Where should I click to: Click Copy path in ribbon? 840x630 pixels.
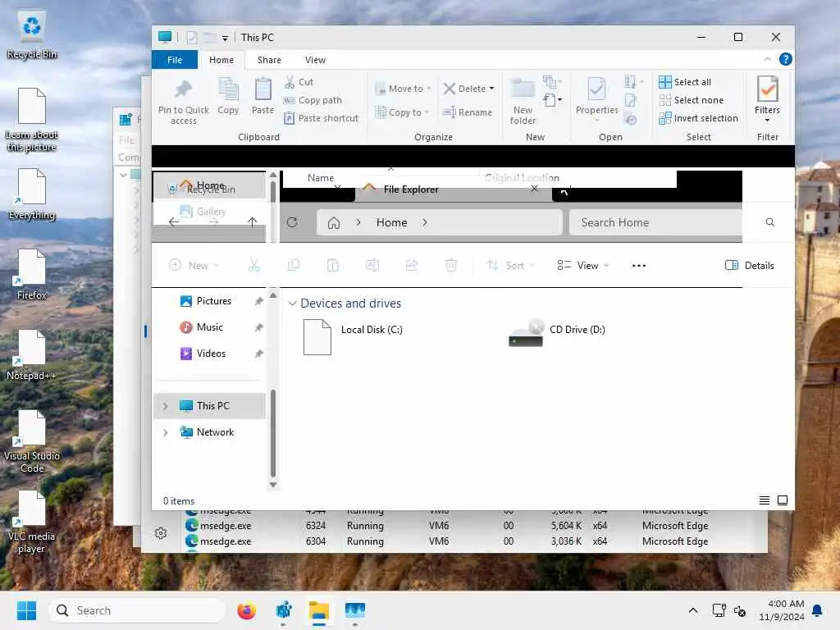point(313,100)
